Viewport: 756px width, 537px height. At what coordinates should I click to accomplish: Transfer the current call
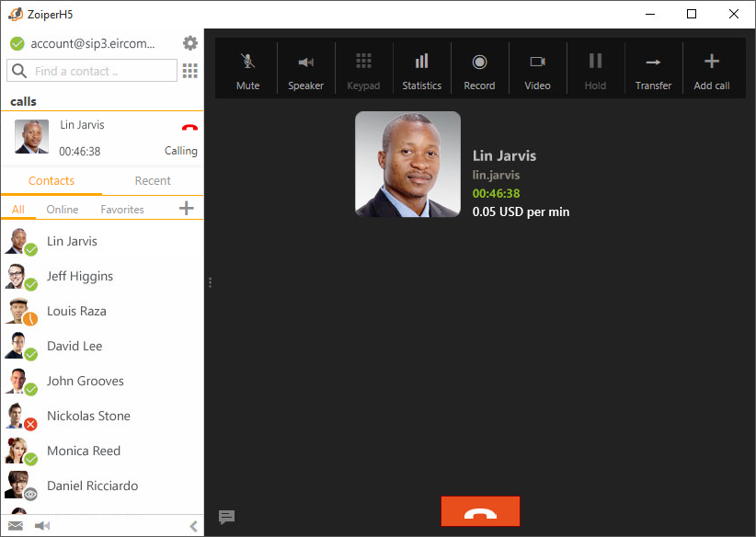pyautogui.click(x=653, y=70)
